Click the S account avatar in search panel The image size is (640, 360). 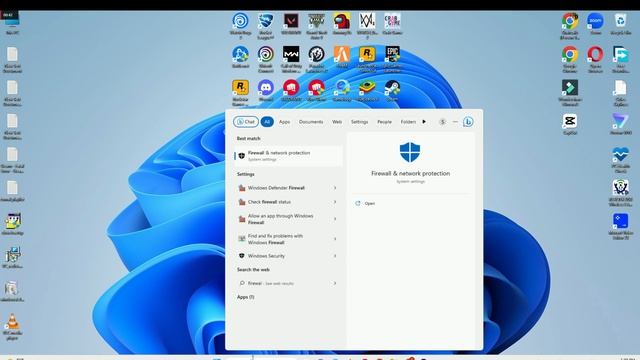click(x=442, y=122)
